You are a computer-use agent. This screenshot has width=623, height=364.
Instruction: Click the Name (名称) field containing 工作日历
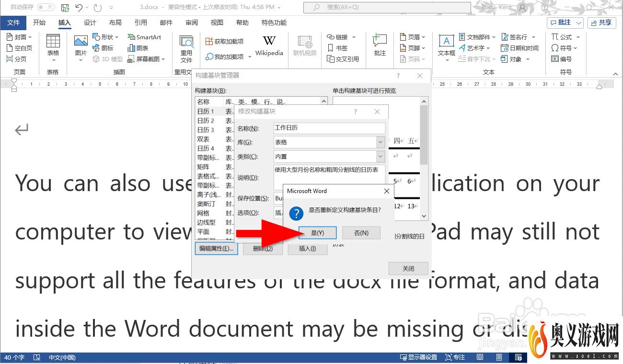[329, 128]
